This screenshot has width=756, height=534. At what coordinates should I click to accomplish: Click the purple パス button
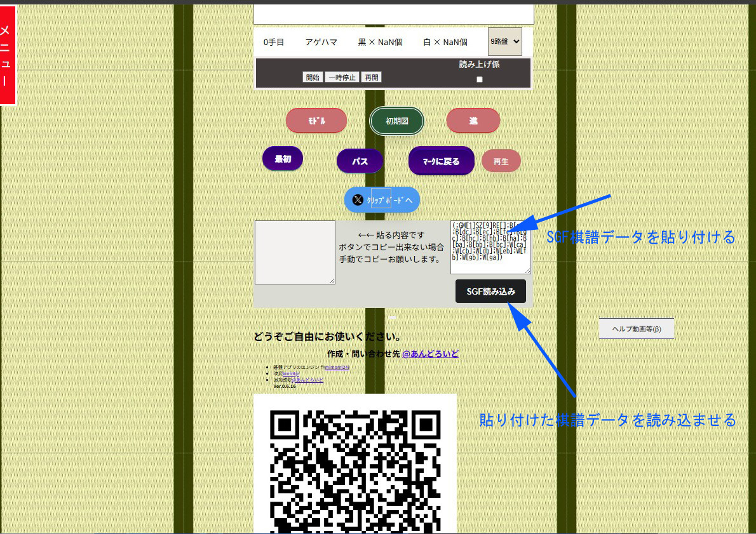coord(360,161)
